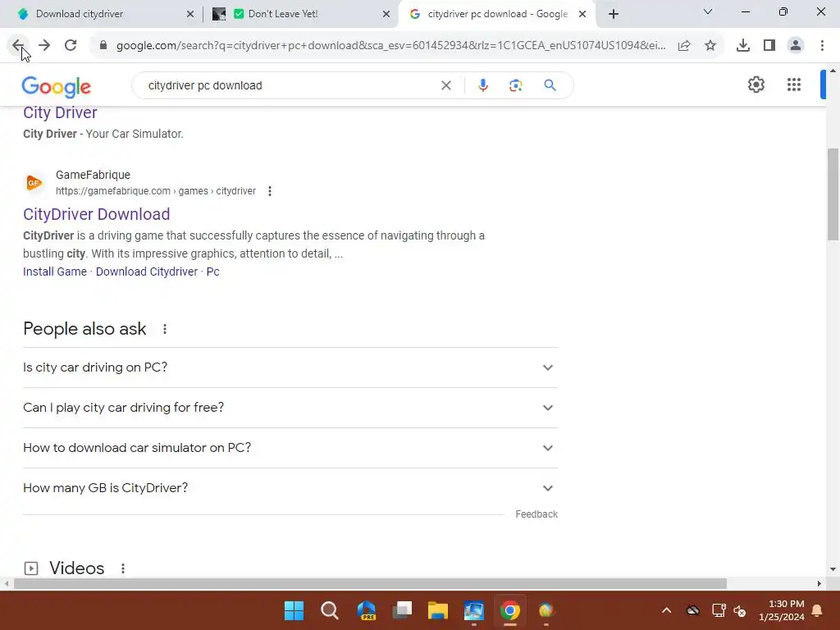Click the GameFabrique favicon

(x=34, y=183)
